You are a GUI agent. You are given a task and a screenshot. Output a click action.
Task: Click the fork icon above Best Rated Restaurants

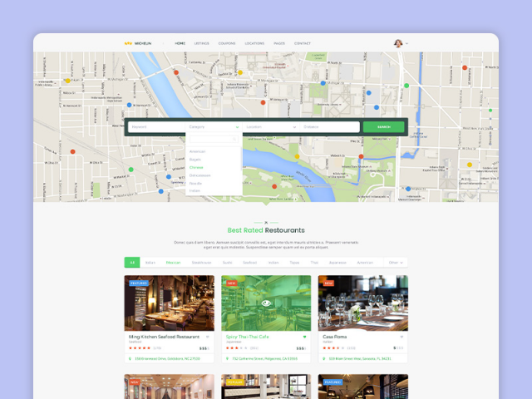click(266, 223)
